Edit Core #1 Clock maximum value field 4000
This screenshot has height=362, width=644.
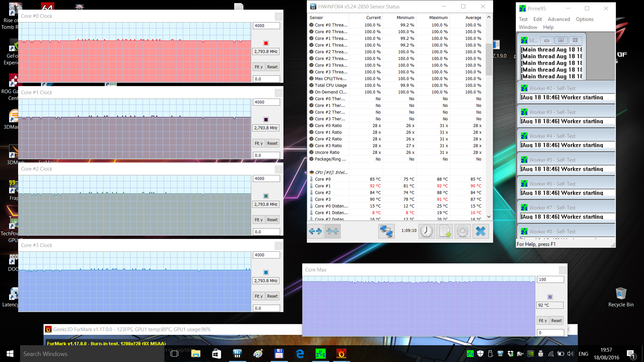[x=266, y=102]
